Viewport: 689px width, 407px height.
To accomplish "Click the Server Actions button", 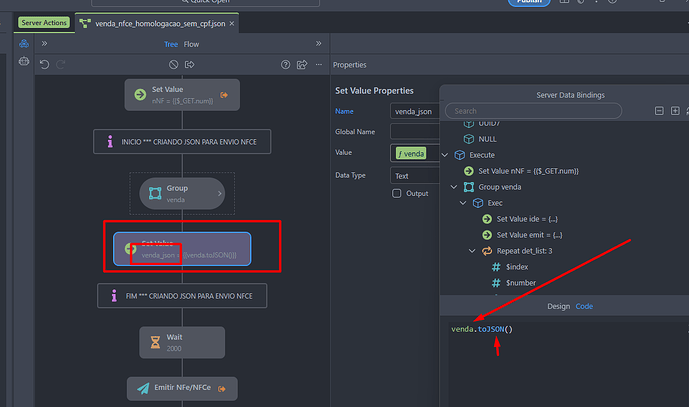I will (45, 22).
